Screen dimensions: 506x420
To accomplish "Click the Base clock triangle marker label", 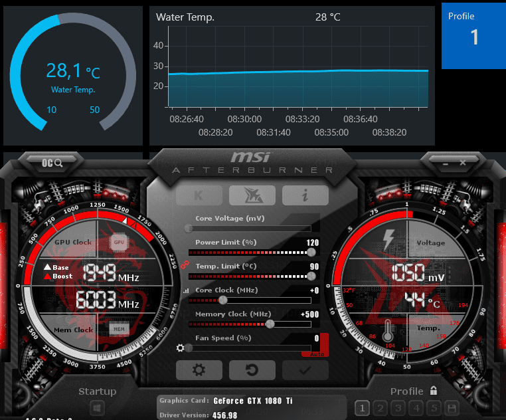I will tap(56, 267).
